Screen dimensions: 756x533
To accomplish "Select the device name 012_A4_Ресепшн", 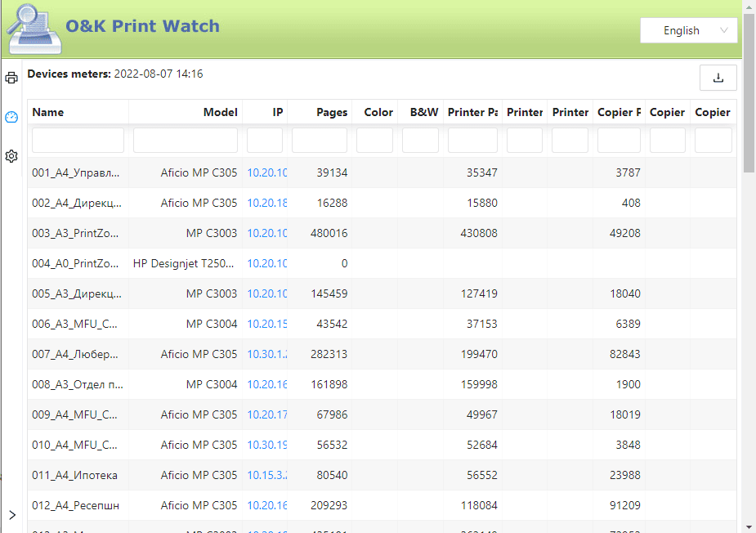I will click(x=76, y=505).
